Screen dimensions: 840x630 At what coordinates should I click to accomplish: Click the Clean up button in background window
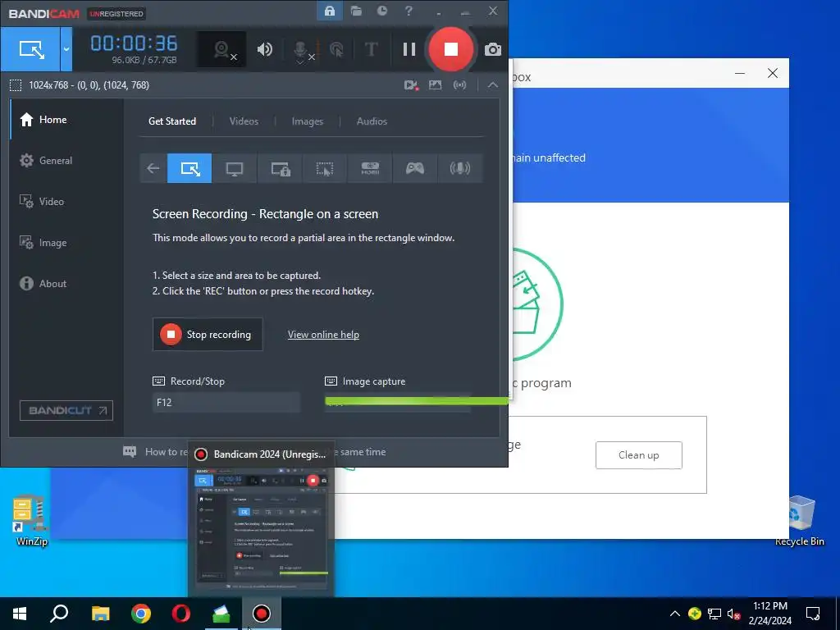click(638, 454)
